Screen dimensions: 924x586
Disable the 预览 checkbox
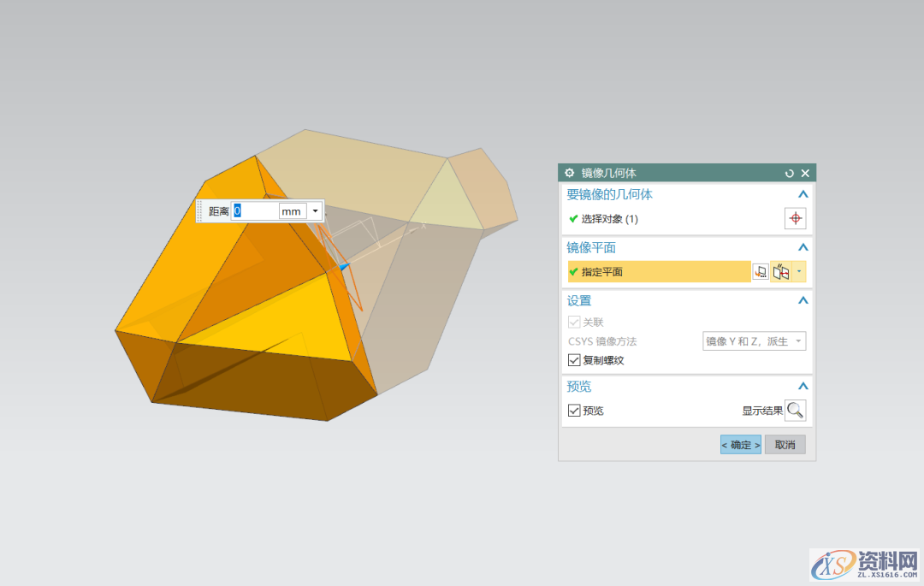[576, 410]
